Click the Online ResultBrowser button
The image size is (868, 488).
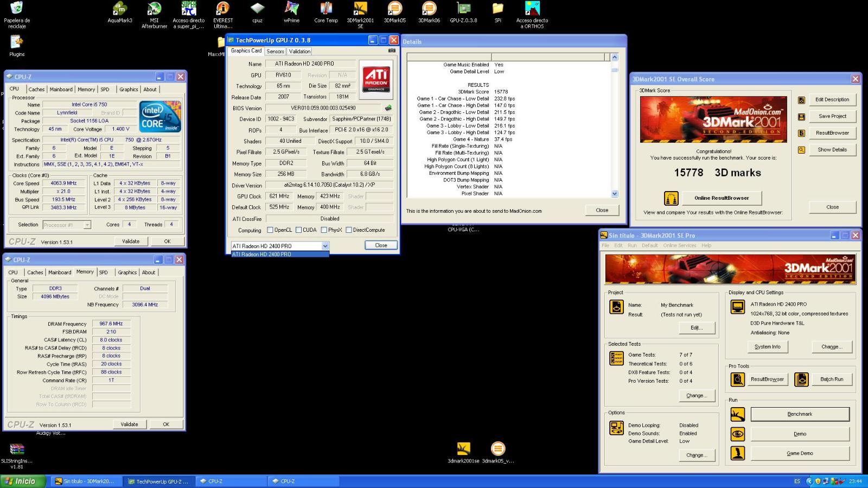point(722,198)
